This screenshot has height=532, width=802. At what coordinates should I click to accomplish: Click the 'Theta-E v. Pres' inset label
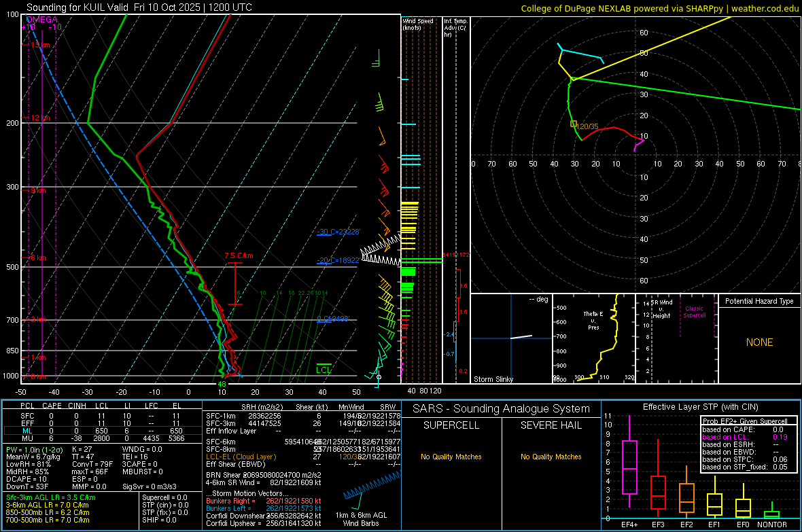pyautogui.click(x=593, y=320)
